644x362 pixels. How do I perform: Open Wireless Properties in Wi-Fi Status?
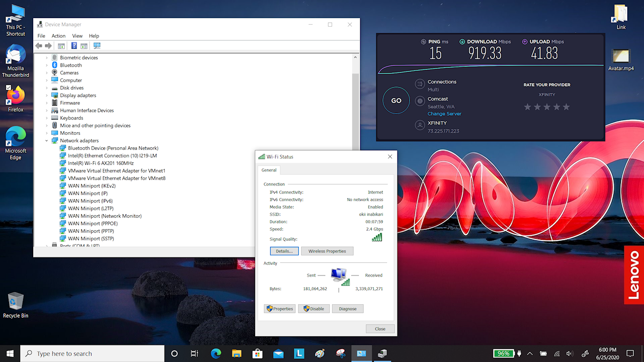[x=327, y=251]
